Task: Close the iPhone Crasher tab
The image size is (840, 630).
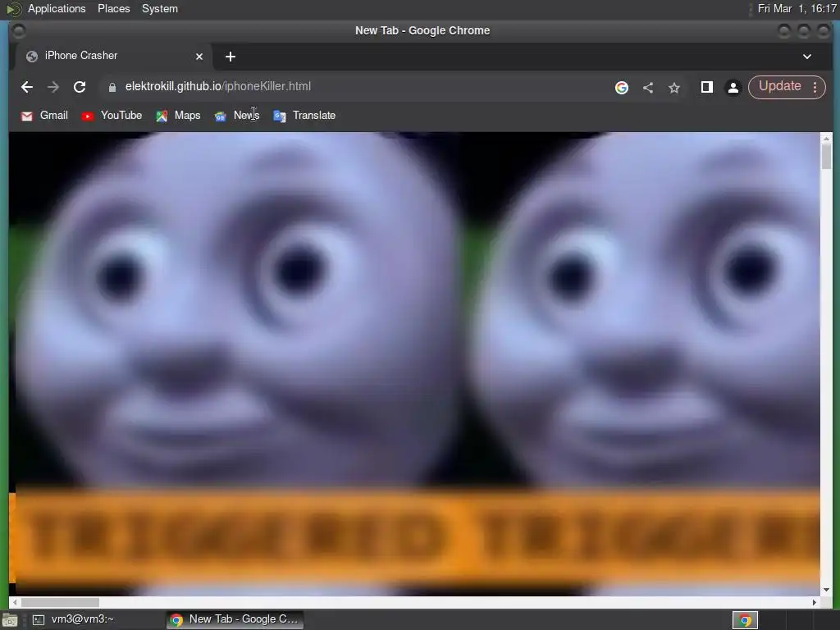Action: [199, 57]
